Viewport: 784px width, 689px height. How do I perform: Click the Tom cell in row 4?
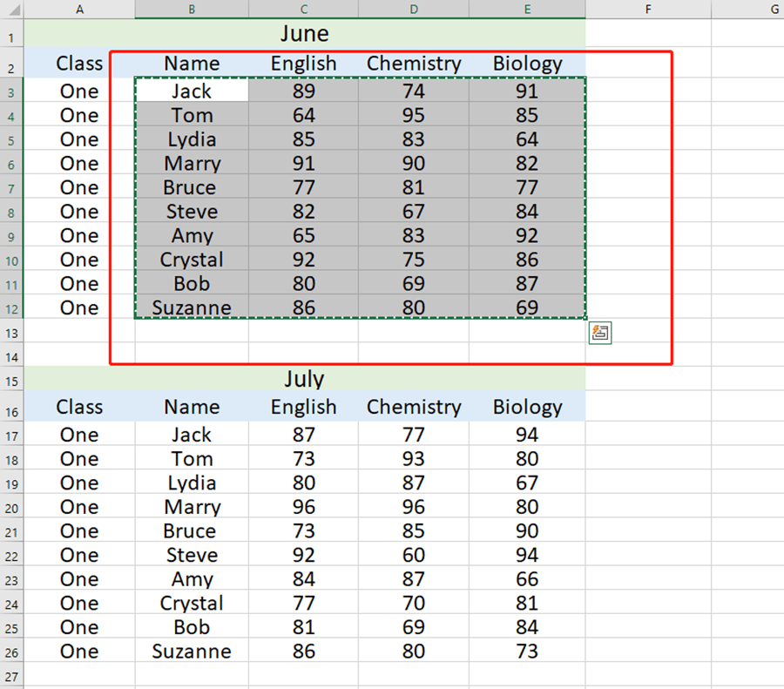click(192, 114)
